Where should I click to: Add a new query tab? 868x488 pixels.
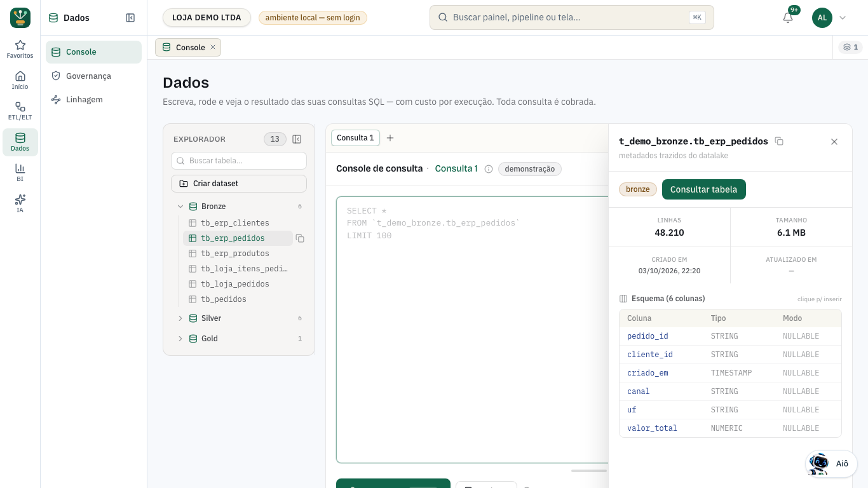pyautogui.click(x=390, y=138)
